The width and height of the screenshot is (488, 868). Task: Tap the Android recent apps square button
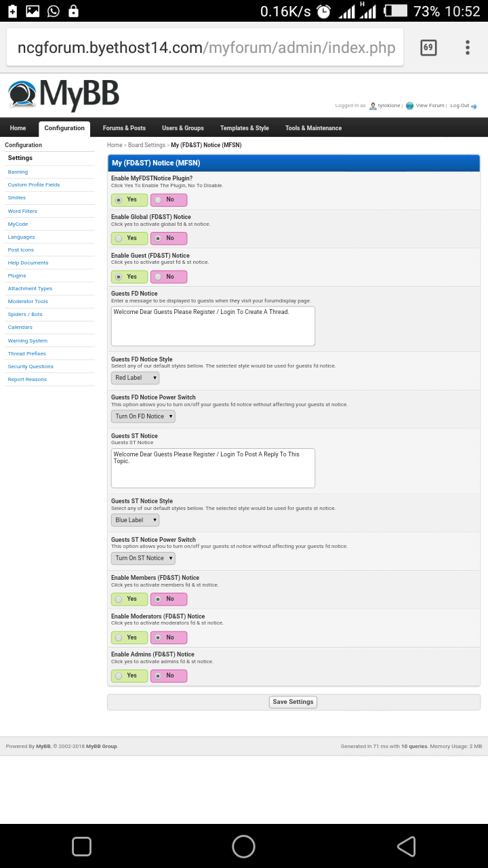click(81, 846)
